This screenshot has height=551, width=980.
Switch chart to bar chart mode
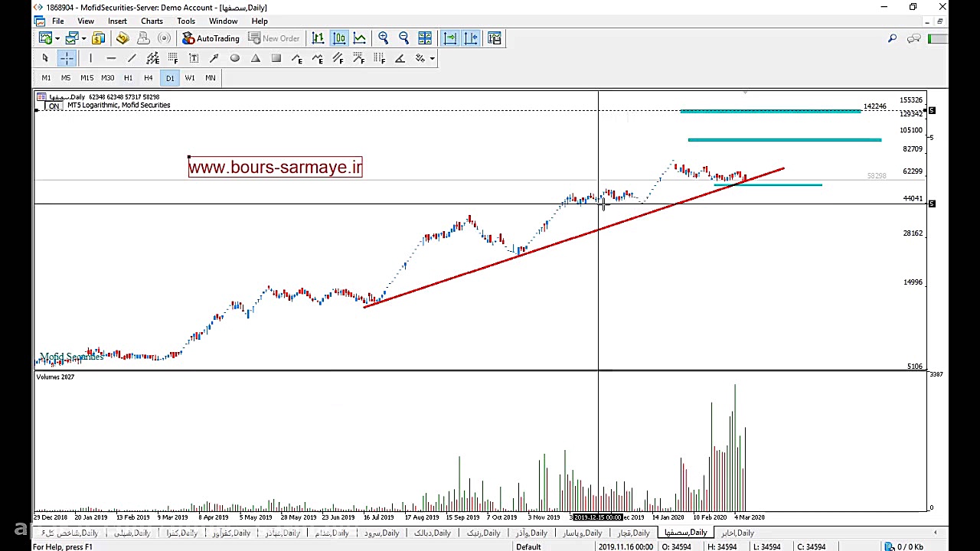[x=318, y=38]
